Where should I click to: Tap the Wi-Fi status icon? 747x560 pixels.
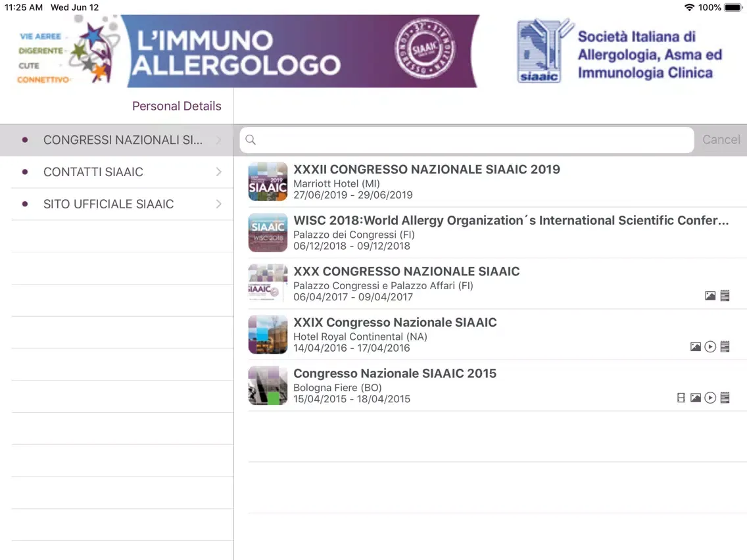click(x=689, y=7)
